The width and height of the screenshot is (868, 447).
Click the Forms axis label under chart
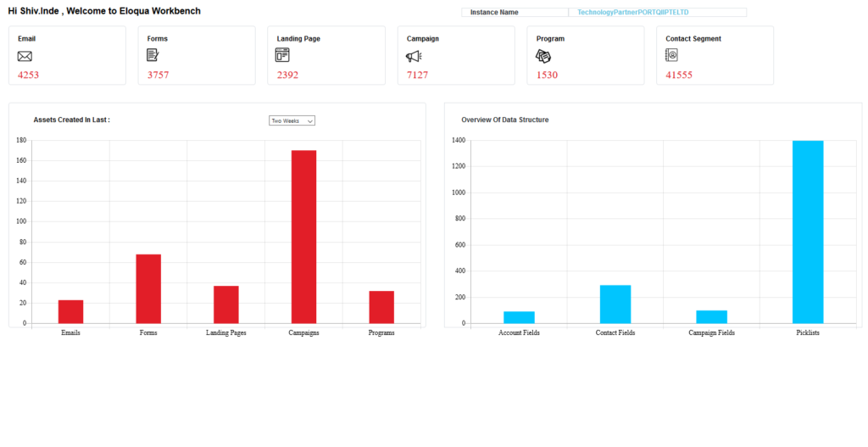pos(148,332)
